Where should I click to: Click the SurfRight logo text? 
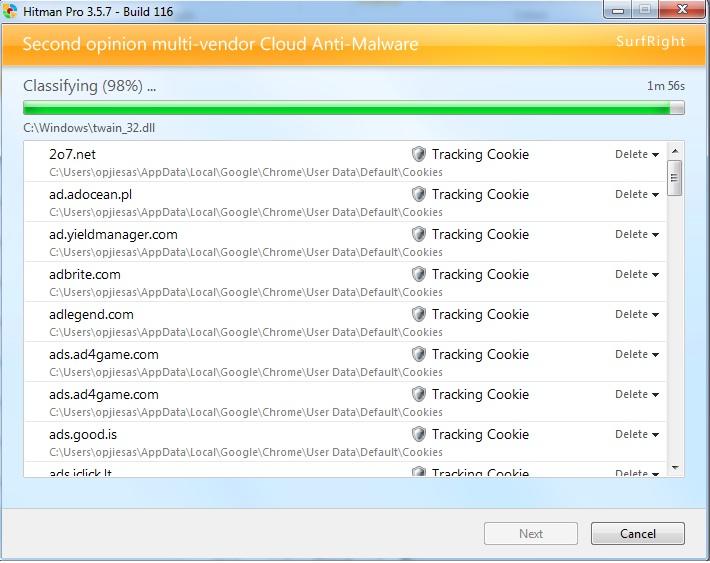(x=650, y=41)
